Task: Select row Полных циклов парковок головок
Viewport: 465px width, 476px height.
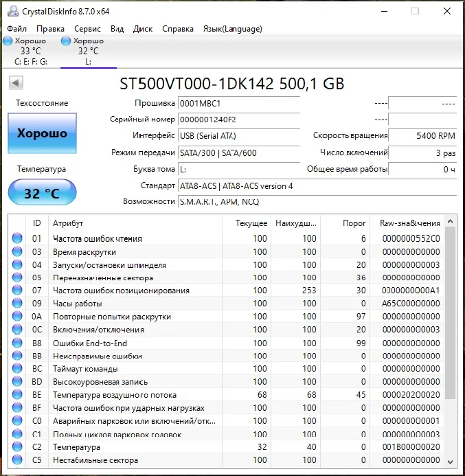Action: pos(226,434)
